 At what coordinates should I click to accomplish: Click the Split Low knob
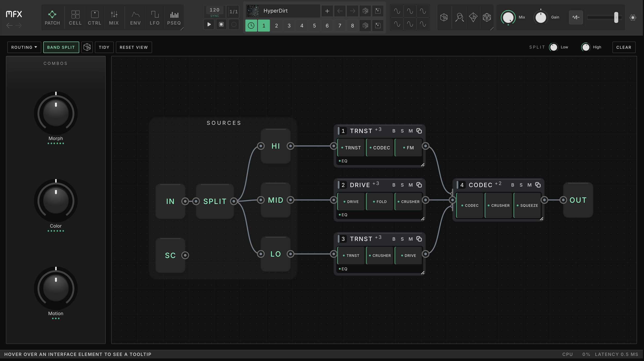click(553, 47)
